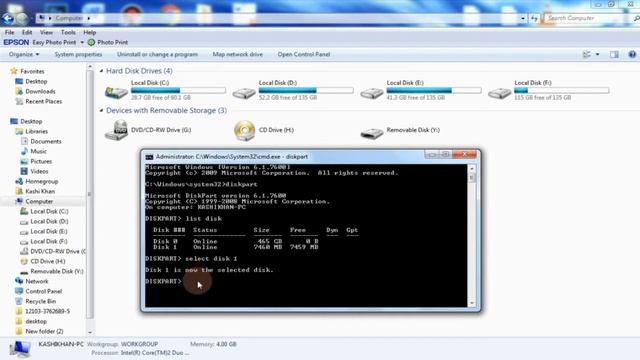The width and height of the screenshot is (640, 360).
Task: Select the Removable Disk (Y:) icon
Action: (371, 133)
